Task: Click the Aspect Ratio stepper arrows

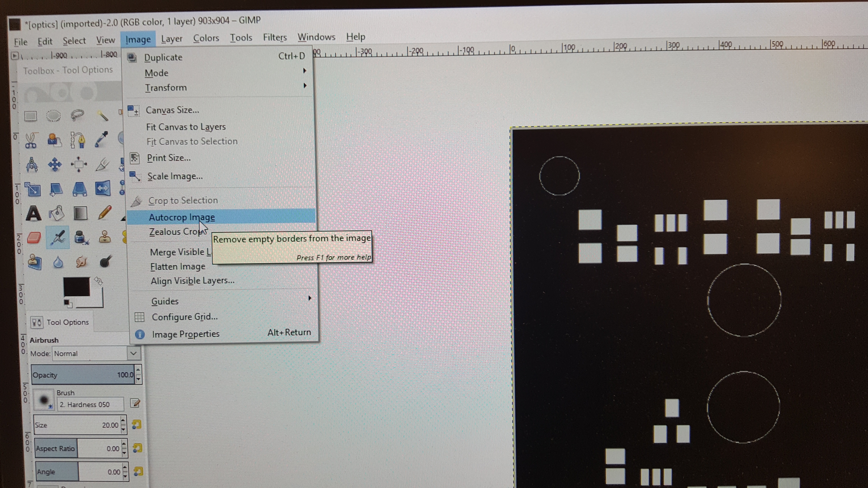Action: (124, 448)
